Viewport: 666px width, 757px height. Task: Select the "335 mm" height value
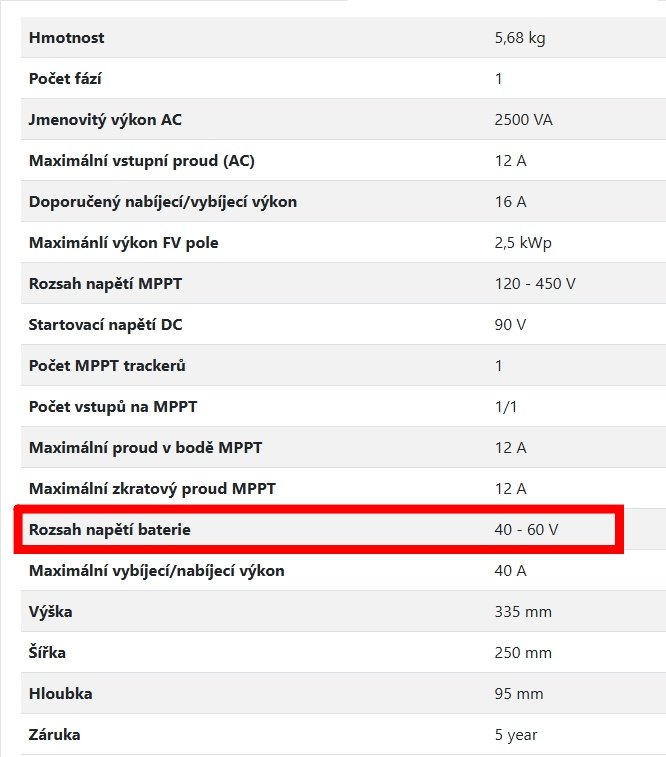tap(523, 612)
